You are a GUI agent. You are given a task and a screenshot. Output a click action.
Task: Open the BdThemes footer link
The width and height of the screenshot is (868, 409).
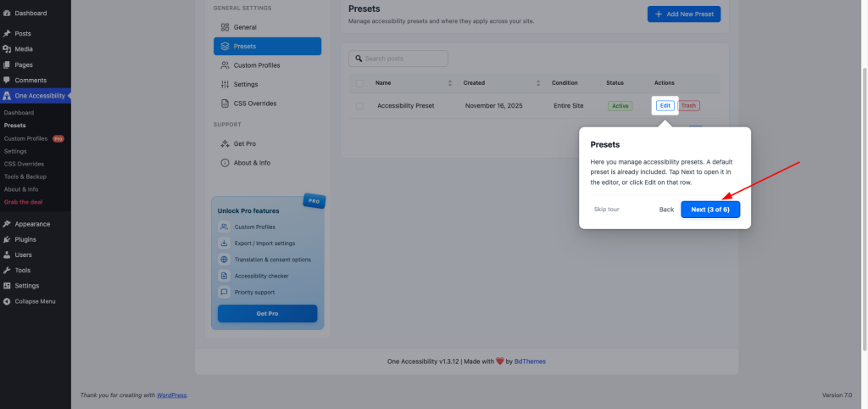[x=530, y=361]
